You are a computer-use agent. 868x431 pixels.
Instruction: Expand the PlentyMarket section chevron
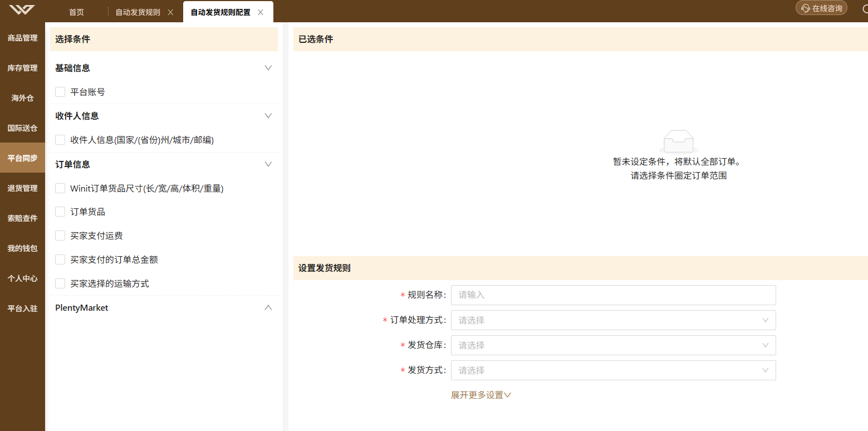tap(268, 307)
